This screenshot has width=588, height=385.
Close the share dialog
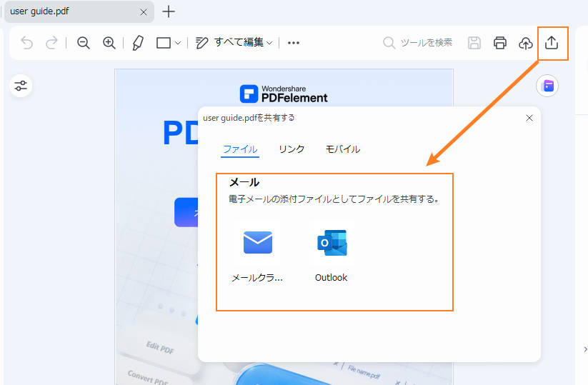click(529, 118)
